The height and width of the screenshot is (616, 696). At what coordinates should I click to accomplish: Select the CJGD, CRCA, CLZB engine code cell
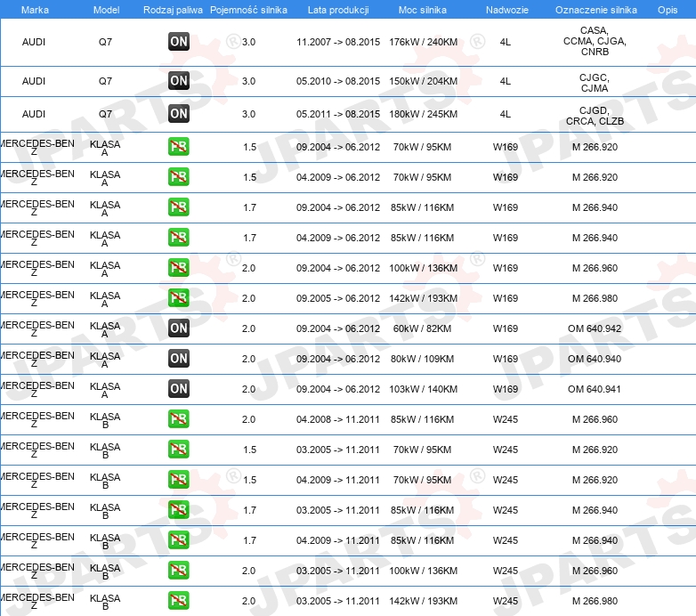595,116
